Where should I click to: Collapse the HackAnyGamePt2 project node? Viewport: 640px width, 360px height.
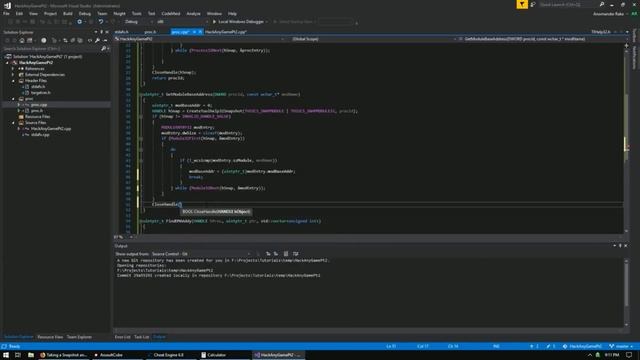pos(7,63)
